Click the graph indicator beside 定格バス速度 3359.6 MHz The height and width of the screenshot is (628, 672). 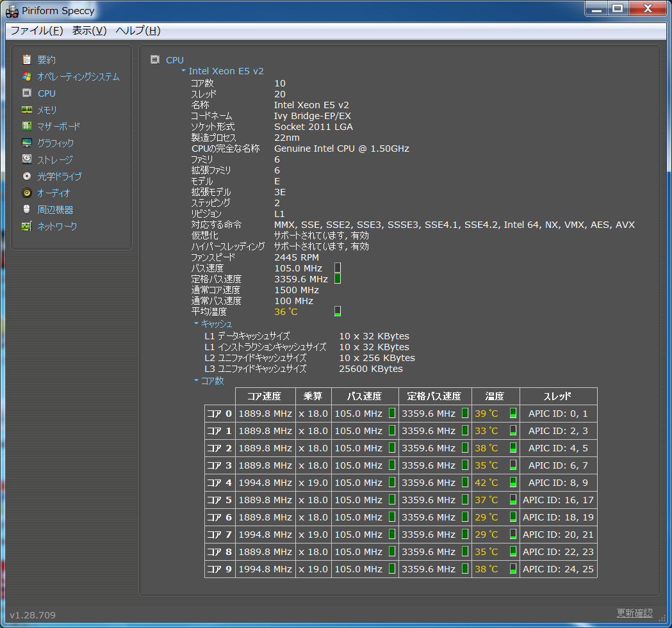tap(338, 279)
